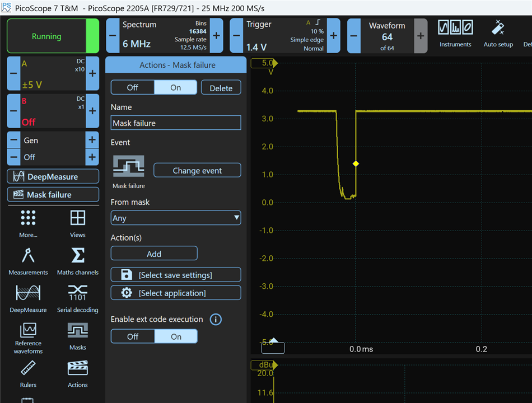Click Gen row minus button
The image size is (532, 403).
point(13,140)
